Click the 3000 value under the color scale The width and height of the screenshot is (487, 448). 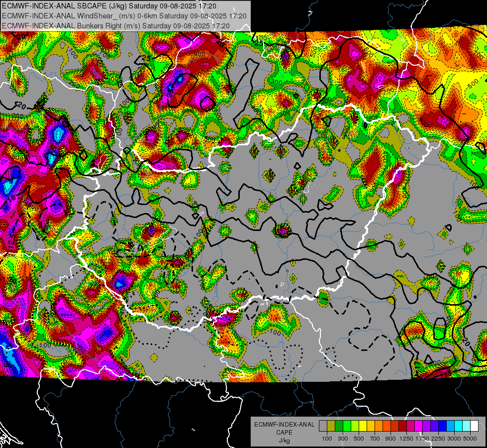point(454,439)
